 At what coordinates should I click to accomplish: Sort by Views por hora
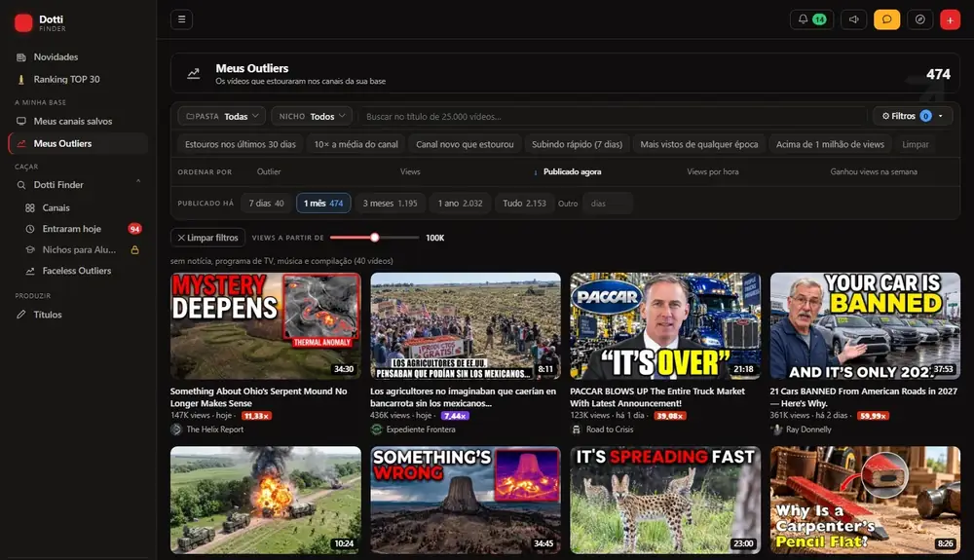pyautogui.click(x=713, y=172)
